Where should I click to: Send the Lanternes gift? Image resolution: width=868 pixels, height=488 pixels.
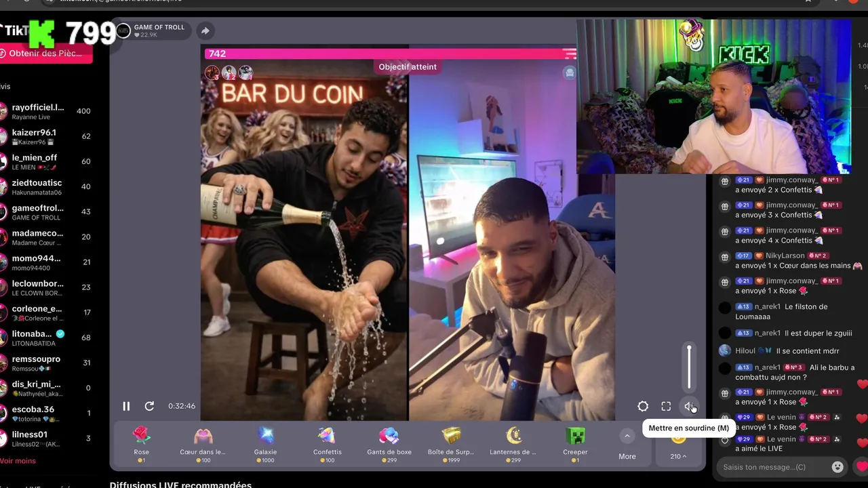[513, 444]
